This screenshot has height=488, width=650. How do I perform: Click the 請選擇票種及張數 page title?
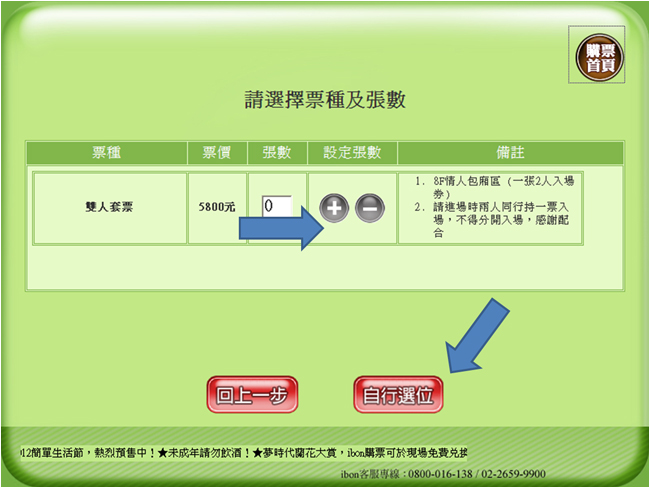click(325, 100)
